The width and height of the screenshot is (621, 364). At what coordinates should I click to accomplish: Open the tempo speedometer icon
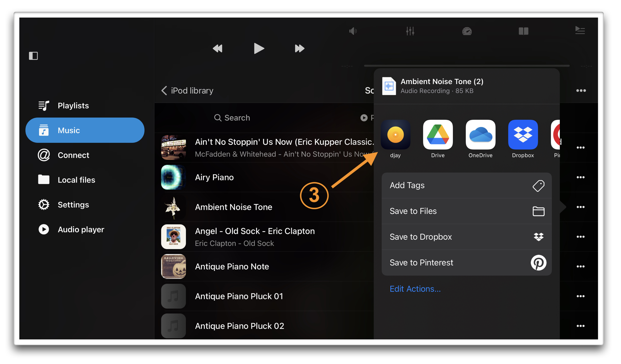(x=467, y=31)
